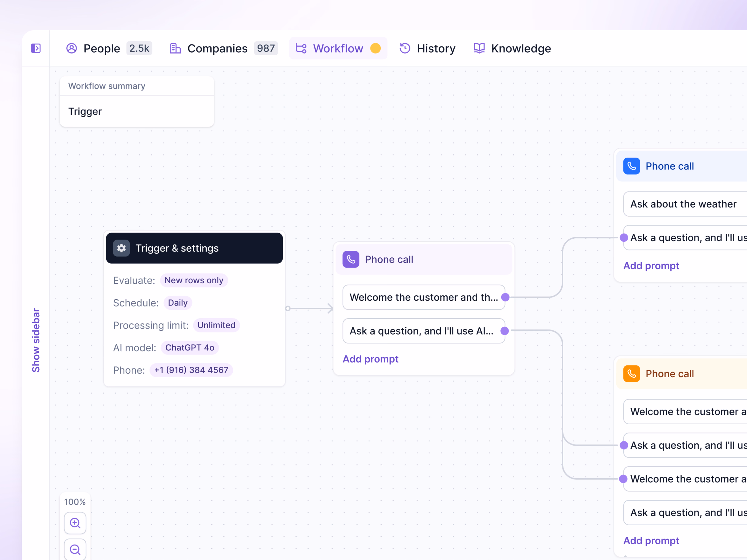The height and width of the screenshot is (560, 747).
Task: Click the orange Phone call icon
Action: click(x=631, y=374)
